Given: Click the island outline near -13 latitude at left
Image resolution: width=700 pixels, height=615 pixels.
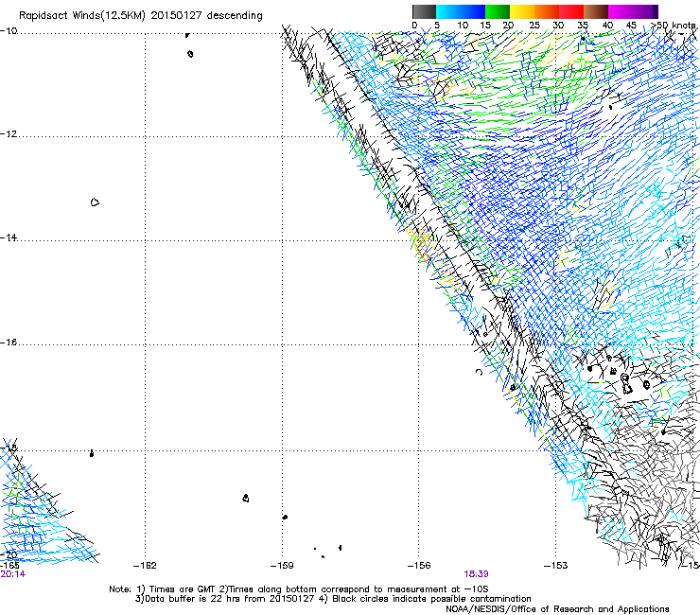Looking at the screenshot, I should pos(95,202).
